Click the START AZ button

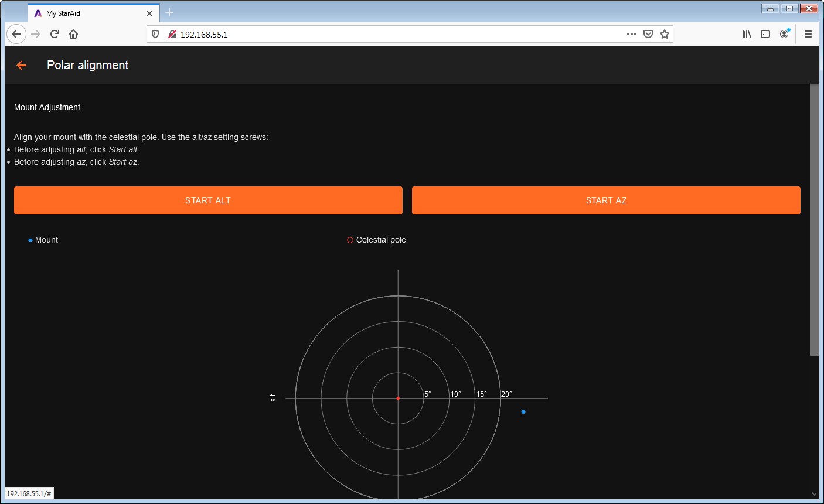[x=606, y=200]
